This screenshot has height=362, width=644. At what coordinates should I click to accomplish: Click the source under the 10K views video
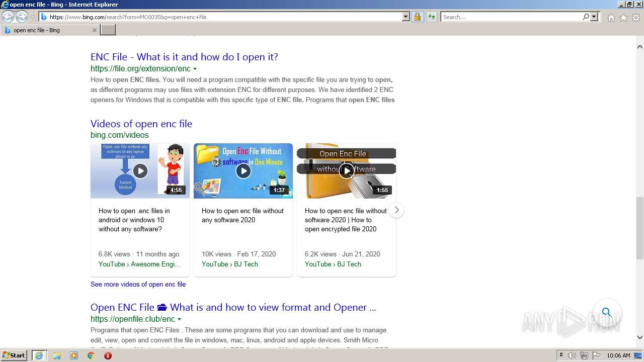[230, 264]
